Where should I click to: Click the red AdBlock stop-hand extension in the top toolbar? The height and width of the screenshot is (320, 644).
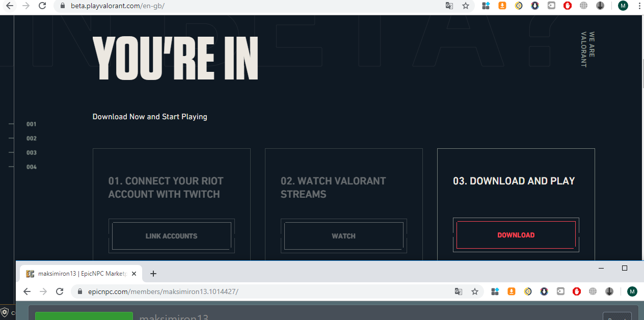[568, 6]
